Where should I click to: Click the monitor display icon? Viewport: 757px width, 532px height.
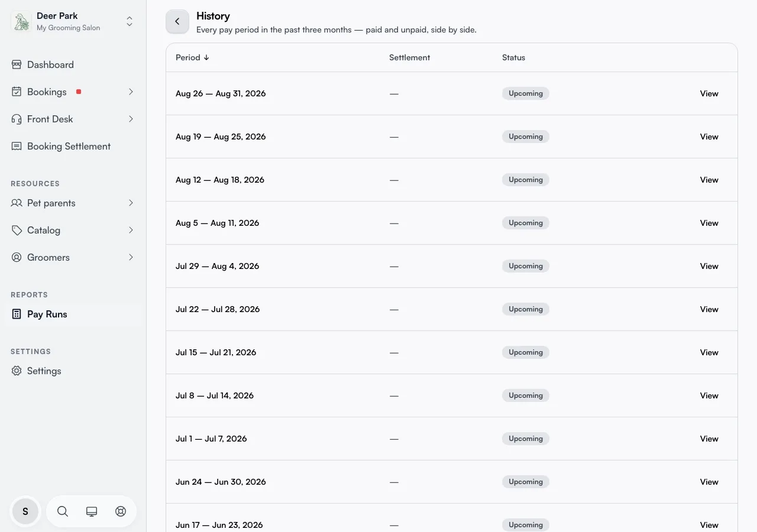click(x=92, y=511)
